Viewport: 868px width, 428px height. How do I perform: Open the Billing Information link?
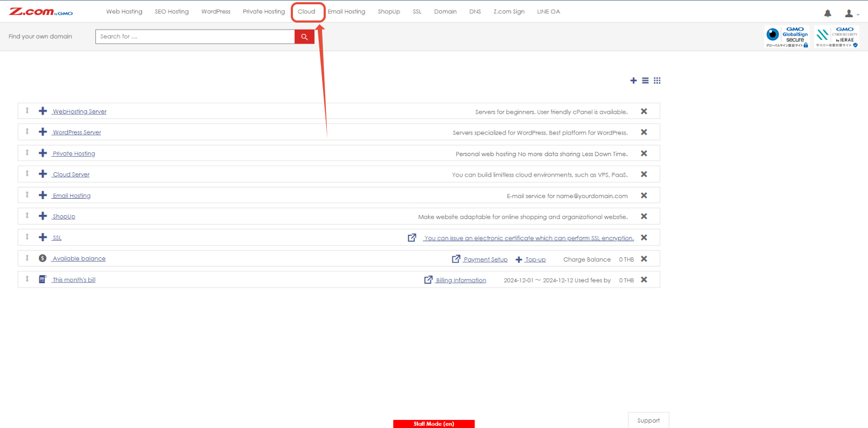[x=461, y=280]
